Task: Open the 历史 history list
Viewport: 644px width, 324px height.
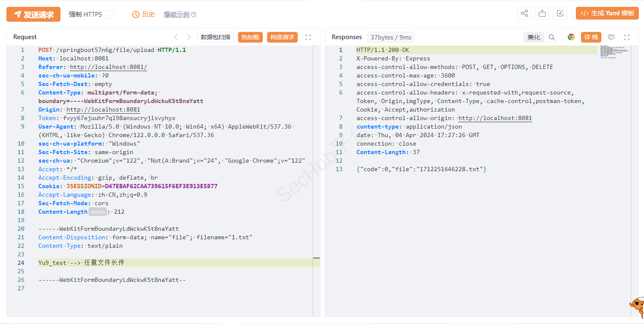Action: point(144,14)
